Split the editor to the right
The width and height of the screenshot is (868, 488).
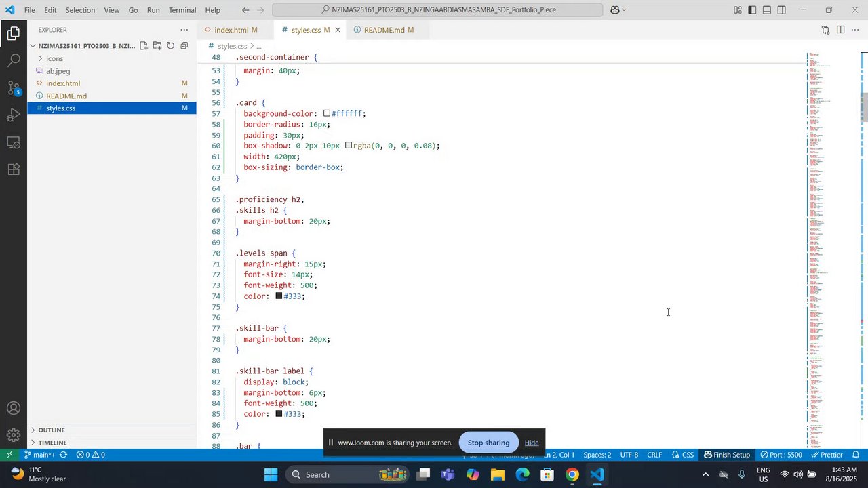840,30
